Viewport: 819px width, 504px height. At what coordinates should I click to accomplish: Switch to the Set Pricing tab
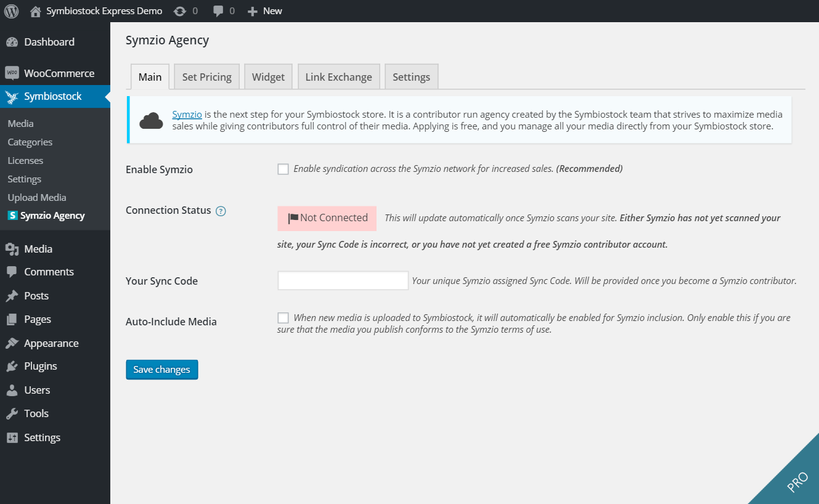(x=206, y=77)
